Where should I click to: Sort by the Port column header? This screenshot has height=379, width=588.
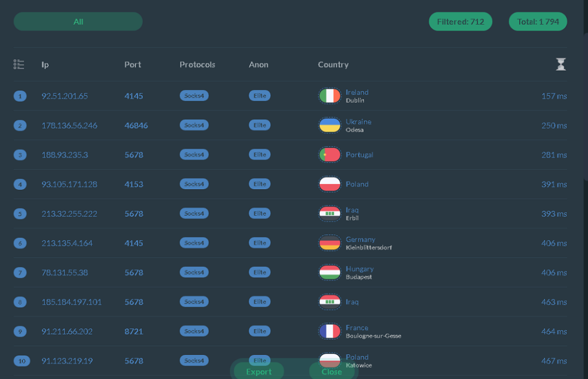[133, 65]
